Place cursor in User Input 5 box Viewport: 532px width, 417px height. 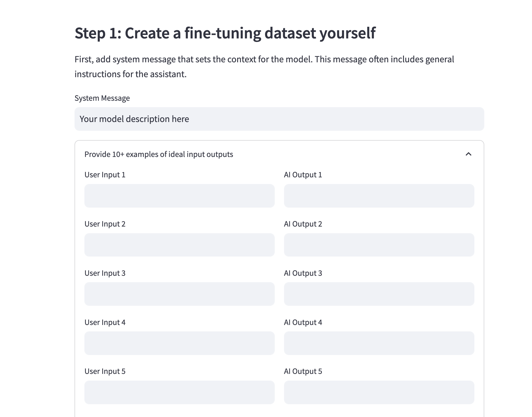coord(179,392)
